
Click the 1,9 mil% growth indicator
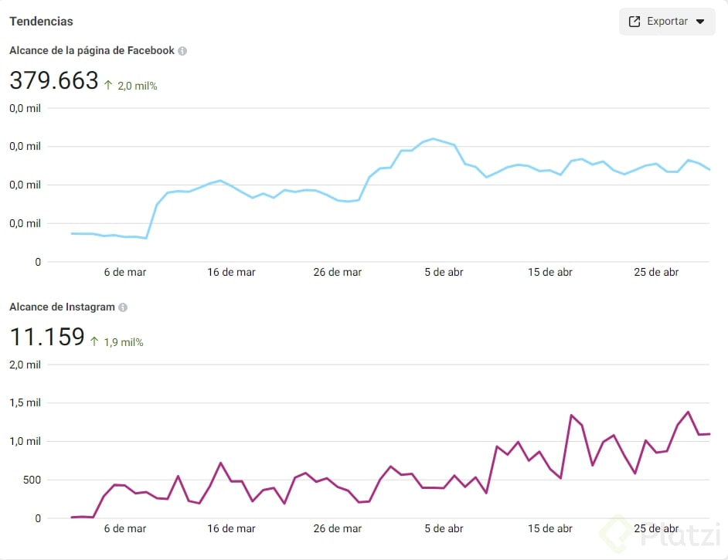[124, 342]
